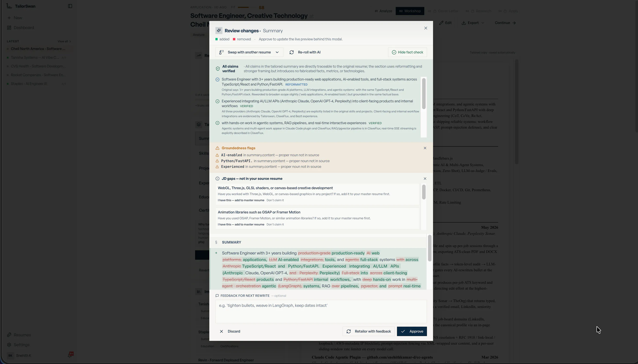Click Revin - Forward Deployed Engineer entry

point(226,360)
